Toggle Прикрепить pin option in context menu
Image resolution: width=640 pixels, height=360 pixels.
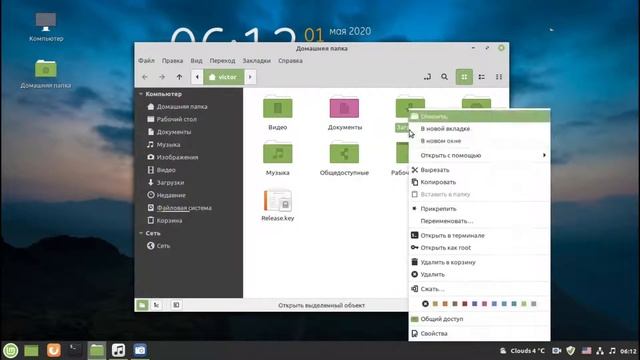[479, 209]
